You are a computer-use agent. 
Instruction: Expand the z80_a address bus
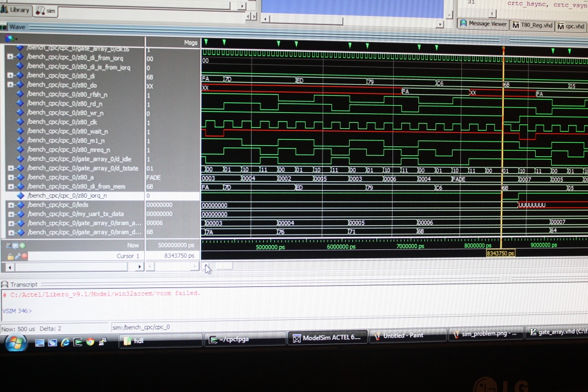[11, 177]
